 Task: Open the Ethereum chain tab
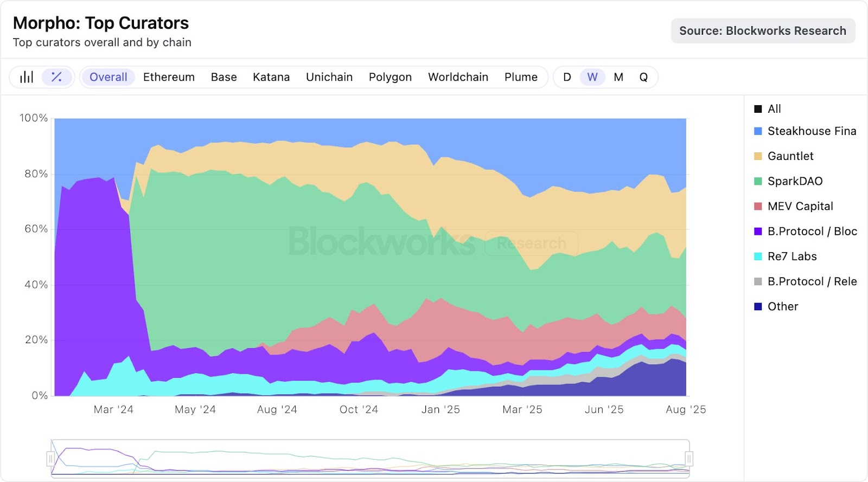click(x=169, y=77)
